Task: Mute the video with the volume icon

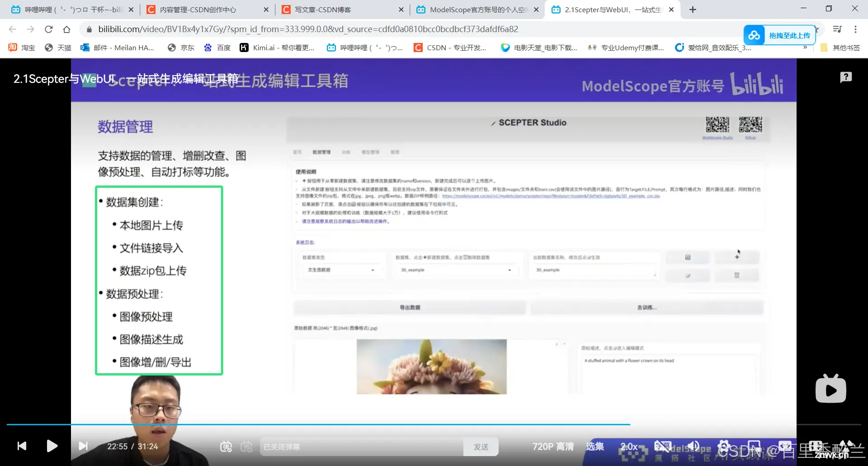Action: pyautogui.click(x=693, y=446)
